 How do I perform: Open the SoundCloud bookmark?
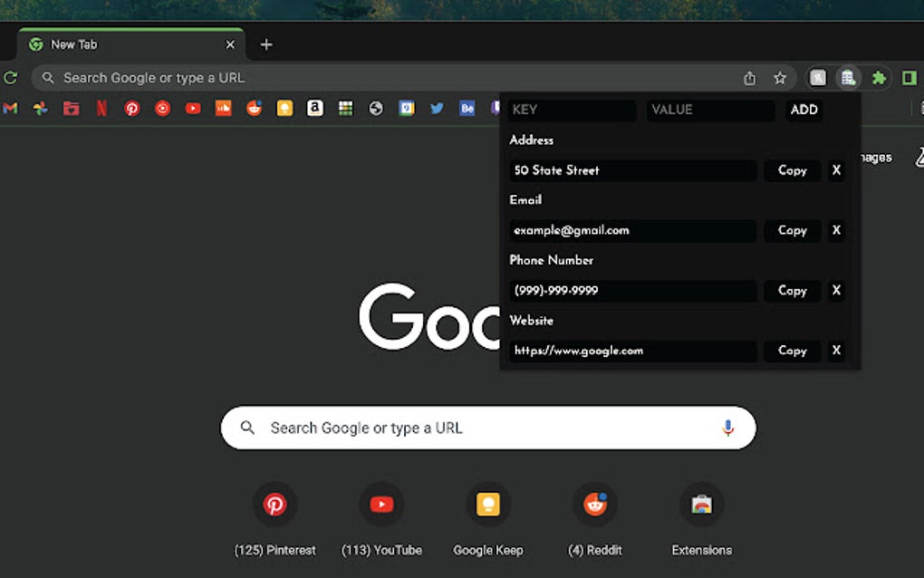coord(224,109)
